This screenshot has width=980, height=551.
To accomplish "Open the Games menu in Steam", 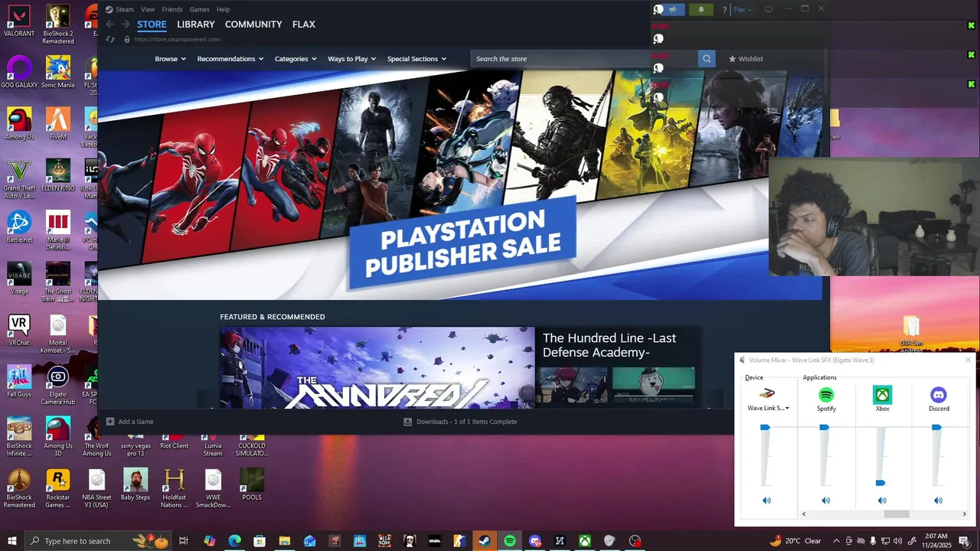I will (199, 9).
